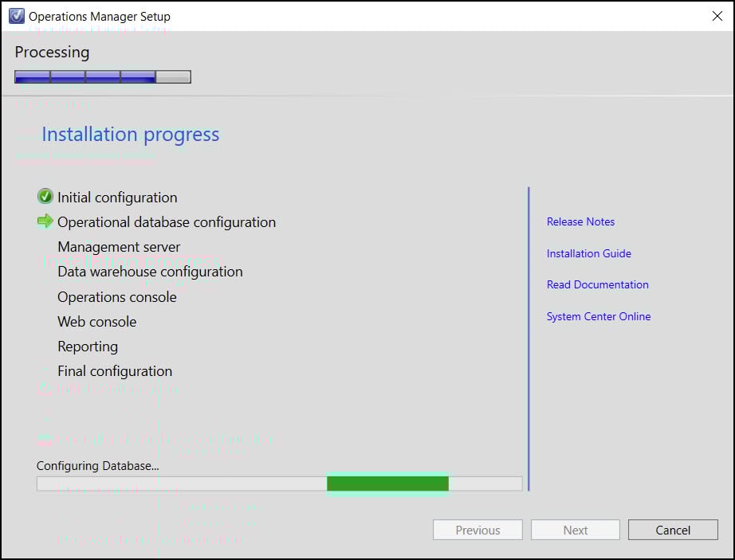Select the Data warehouse configuration step text

point(150,272)
